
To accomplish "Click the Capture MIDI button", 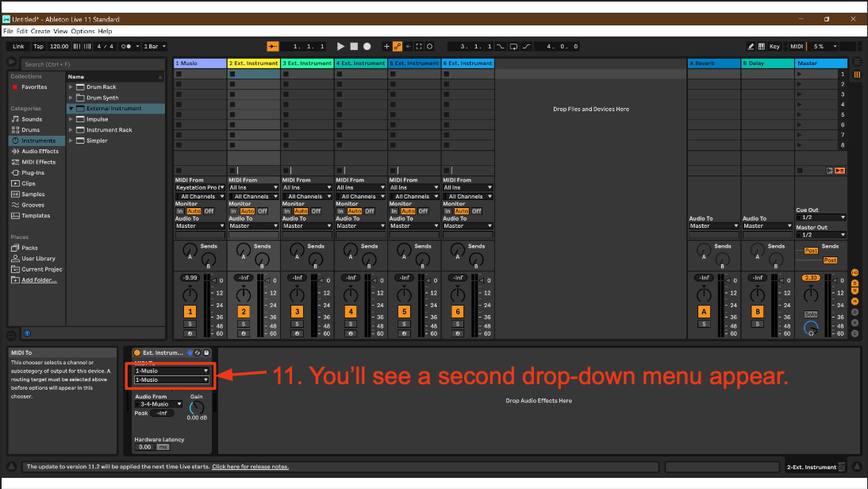I will [419, 47].
